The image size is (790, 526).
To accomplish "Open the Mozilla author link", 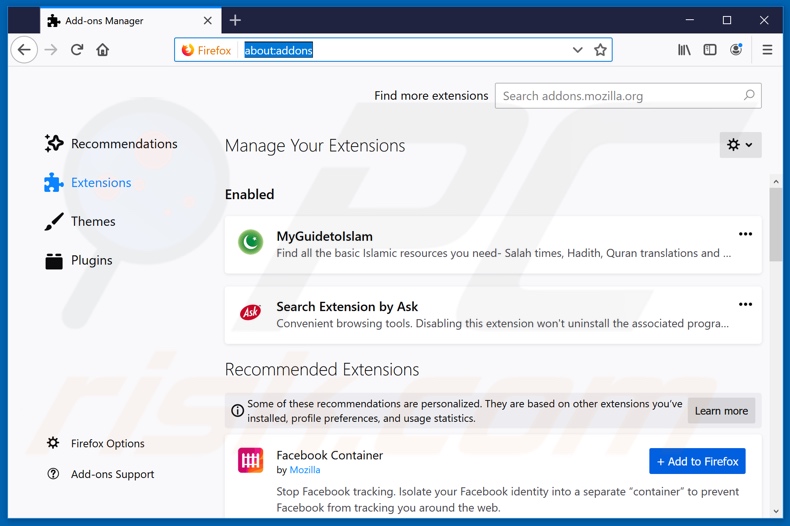I will tap(304, 470).
